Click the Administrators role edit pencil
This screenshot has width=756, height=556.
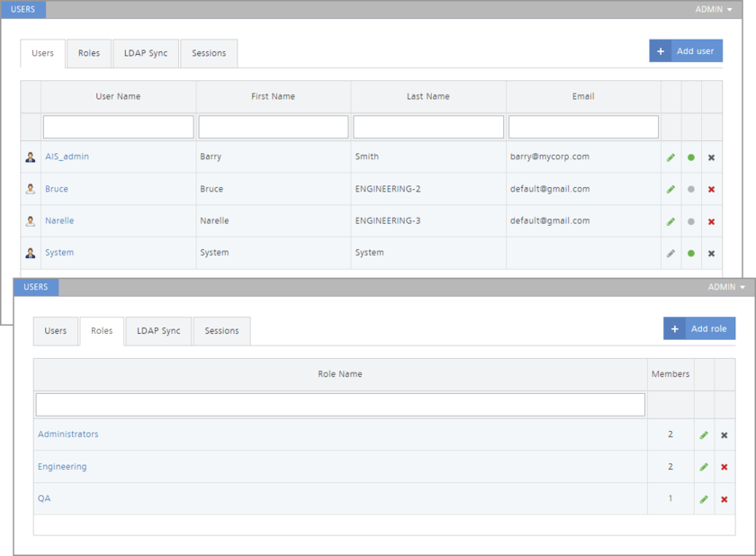704,435
